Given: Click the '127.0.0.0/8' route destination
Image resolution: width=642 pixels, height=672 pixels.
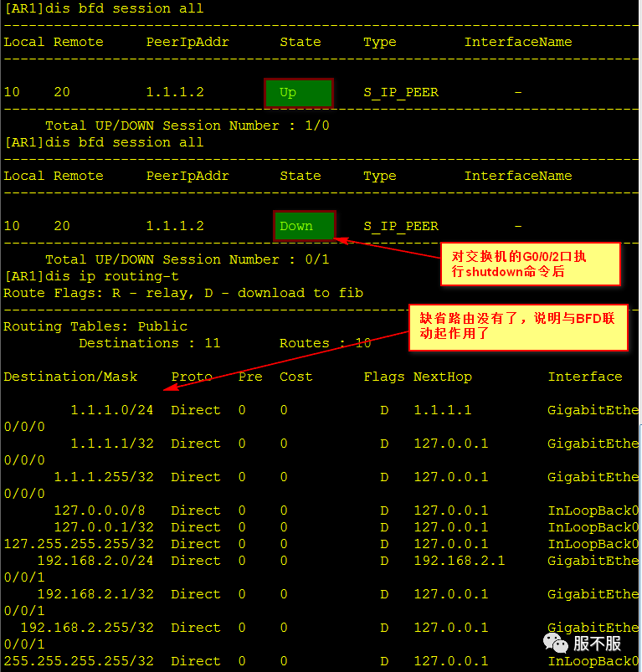Looking at the screenshot, I should tap(100, 510).
